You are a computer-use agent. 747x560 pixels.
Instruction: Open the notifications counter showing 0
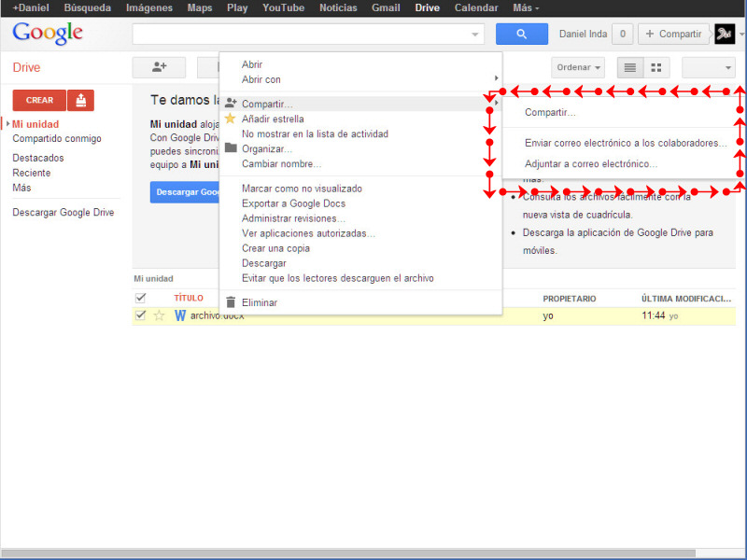(622, 34)
